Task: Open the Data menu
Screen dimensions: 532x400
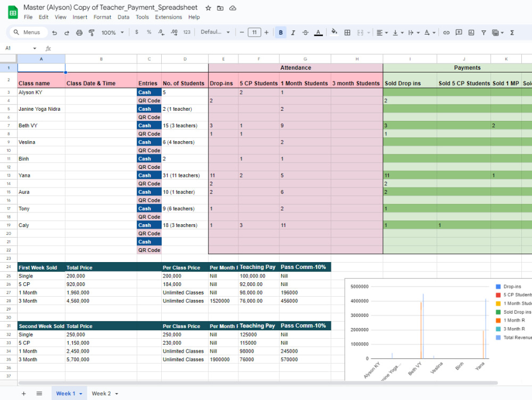Action: click(123, 17)
